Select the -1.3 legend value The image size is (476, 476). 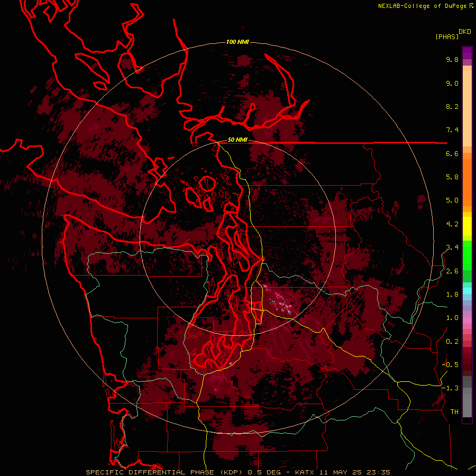[450, 388]
